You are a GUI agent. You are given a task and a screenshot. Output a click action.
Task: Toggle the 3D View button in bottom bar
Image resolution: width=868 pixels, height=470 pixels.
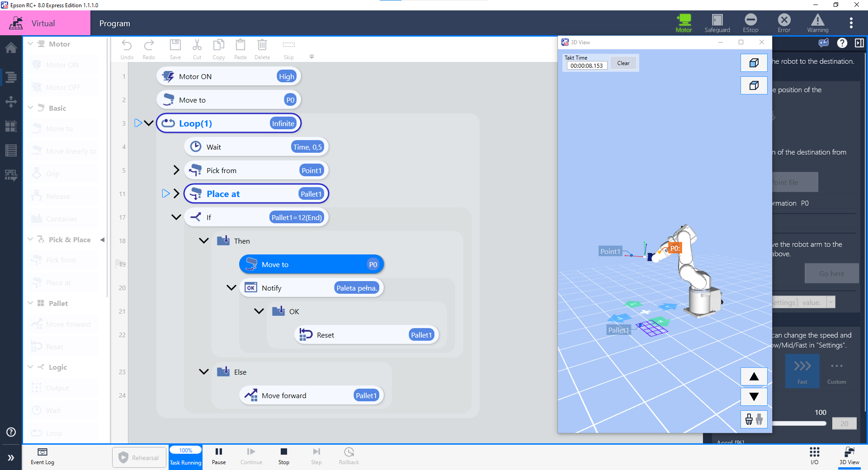[849, 456]
